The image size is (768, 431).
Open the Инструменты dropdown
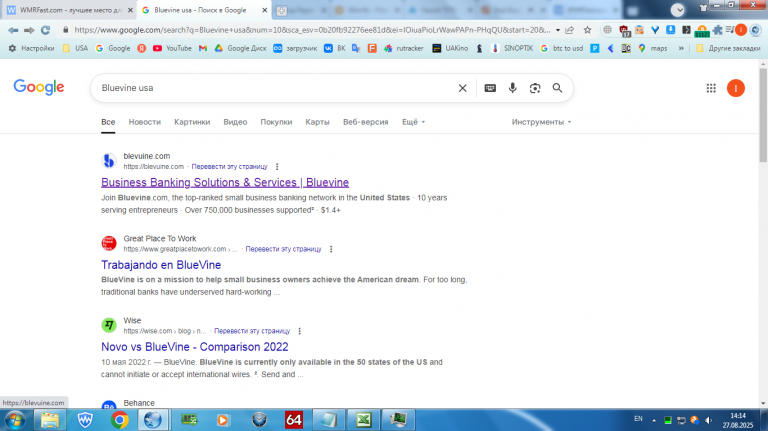click(x=541, y=122)
